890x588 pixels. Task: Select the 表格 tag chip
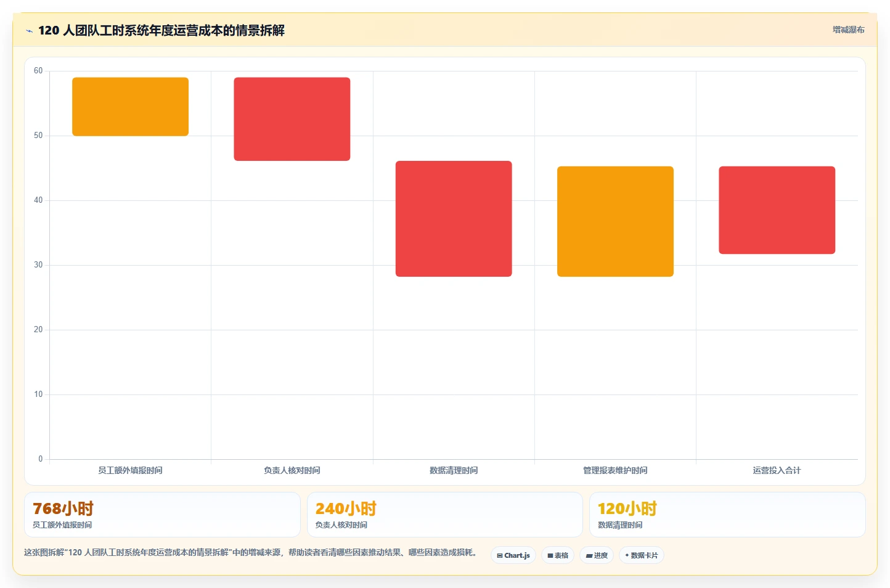click(x=558, y=555)
